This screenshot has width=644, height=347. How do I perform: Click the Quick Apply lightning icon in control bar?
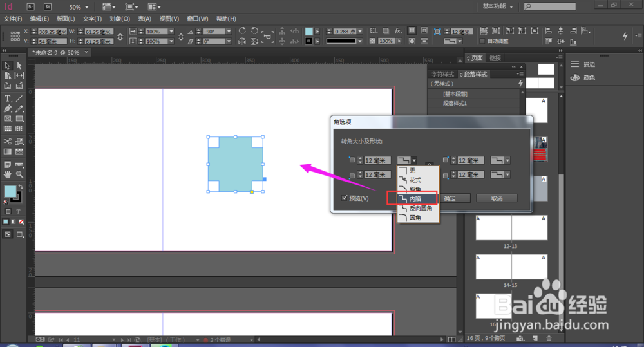[625, 36]
